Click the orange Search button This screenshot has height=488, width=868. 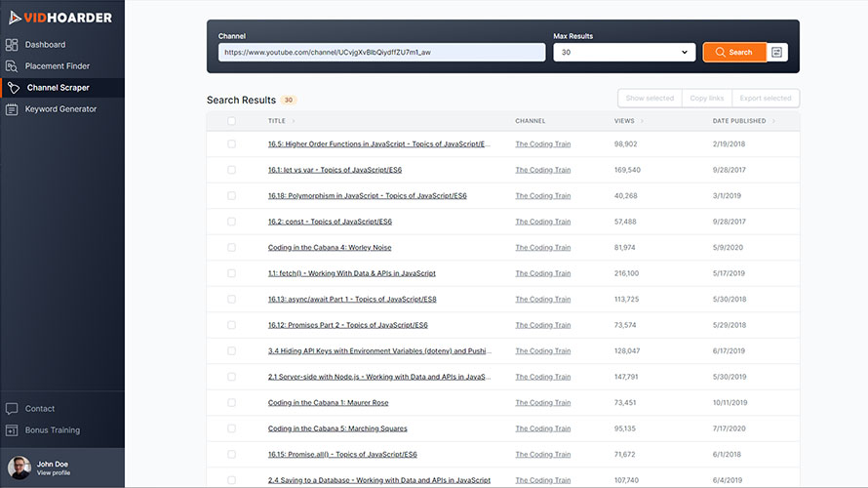(734, 52)
